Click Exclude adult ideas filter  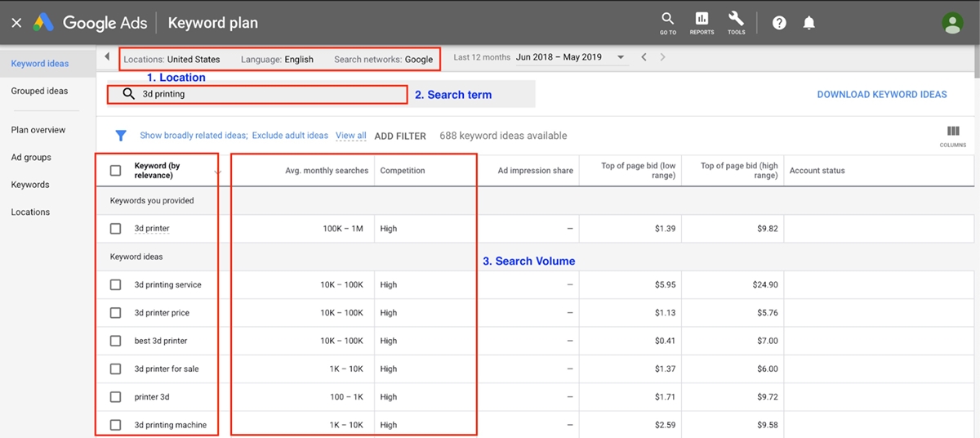point(290,136)
